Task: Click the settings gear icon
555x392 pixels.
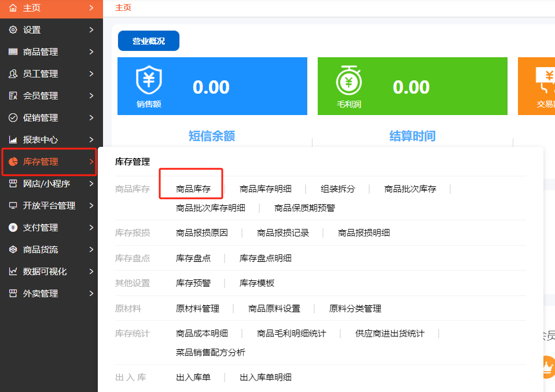Action: tap(13, 30)
